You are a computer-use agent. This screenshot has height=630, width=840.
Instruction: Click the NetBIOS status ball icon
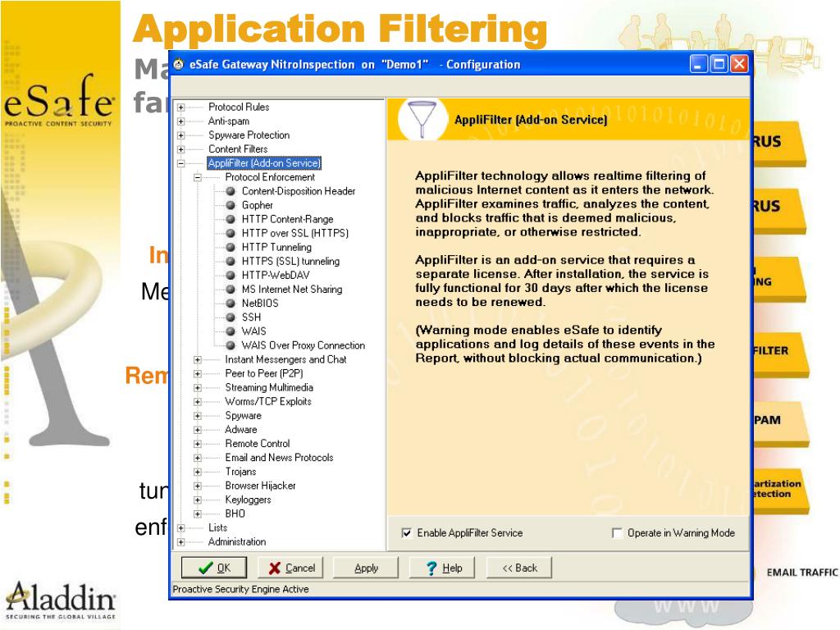coord(231,304)
